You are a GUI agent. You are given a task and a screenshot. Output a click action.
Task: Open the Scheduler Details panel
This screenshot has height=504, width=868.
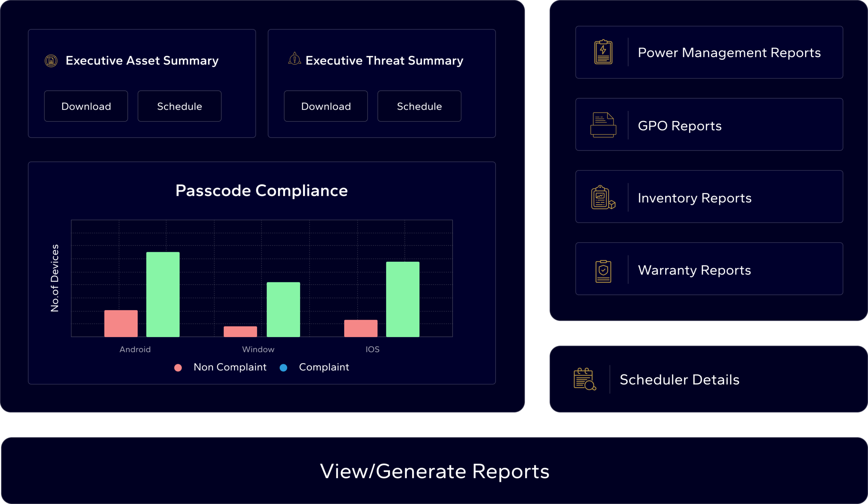point(679,379)
